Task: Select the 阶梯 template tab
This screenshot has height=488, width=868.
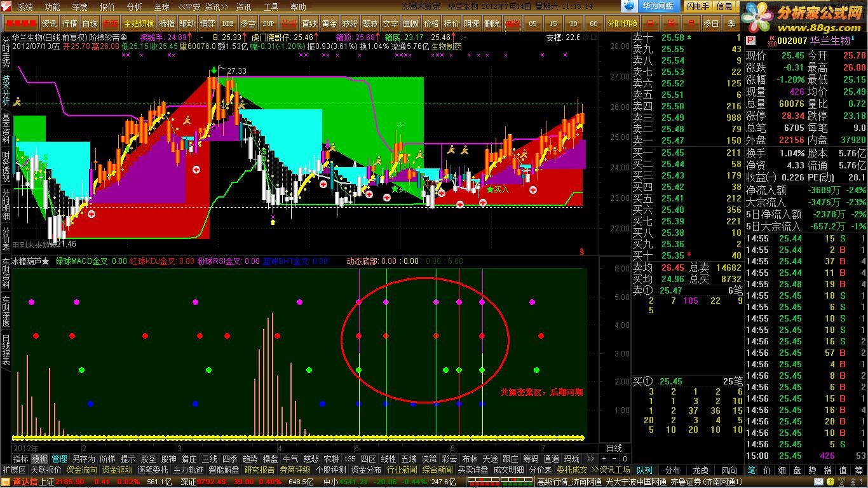Action: 107,459
